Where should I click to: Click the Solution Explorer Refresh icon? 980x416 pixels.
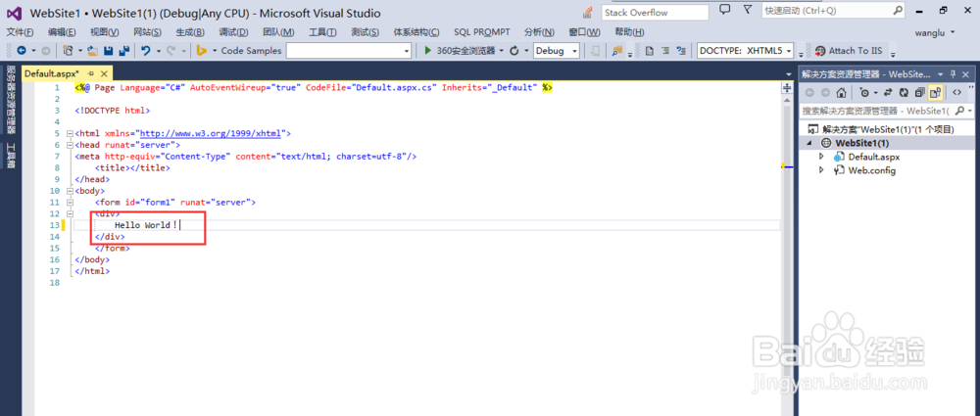904,93
